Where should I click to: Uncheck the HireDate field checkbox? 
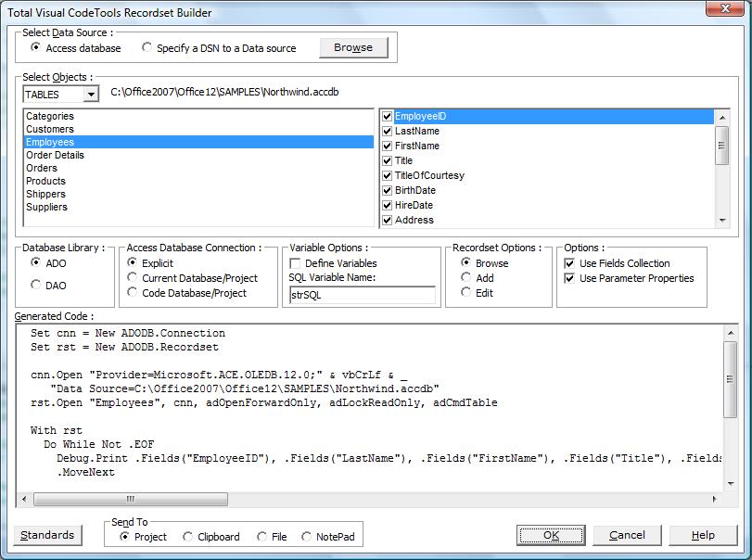pos(388,206)
